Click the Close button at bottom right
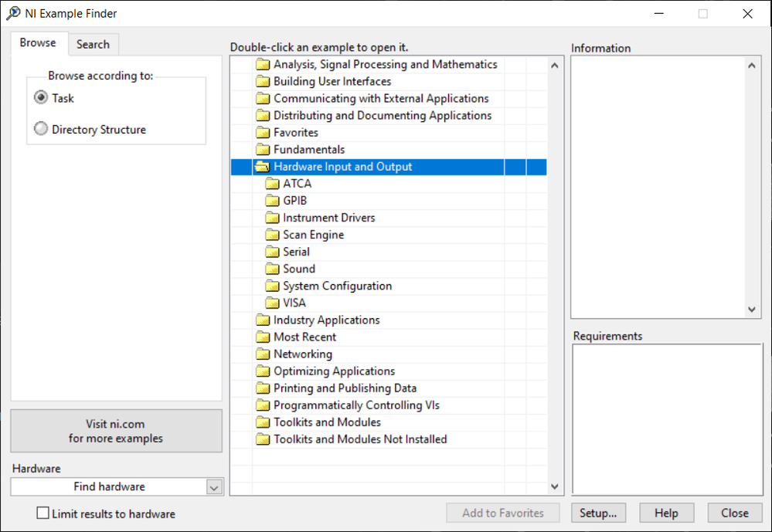The width and height of the screenshot is (772, 532). [735, 513]
